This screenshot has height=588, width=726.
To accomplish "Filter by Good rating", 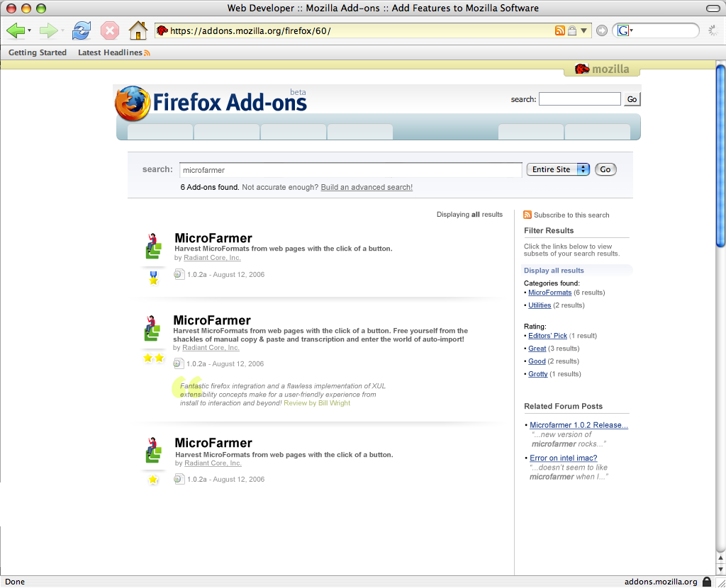I will click(x=537, y=361).
